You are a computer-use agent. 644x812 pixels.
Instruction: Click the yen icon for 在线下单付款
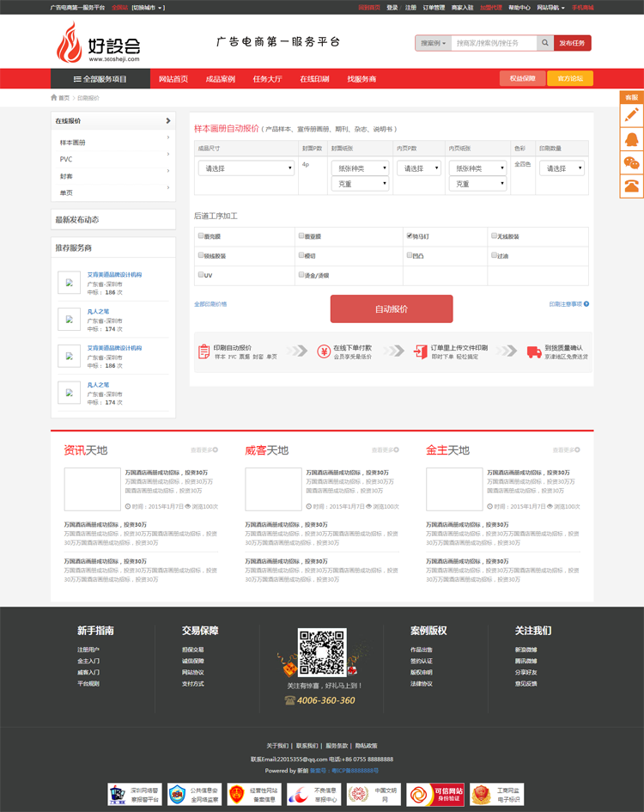pos(324,351)
